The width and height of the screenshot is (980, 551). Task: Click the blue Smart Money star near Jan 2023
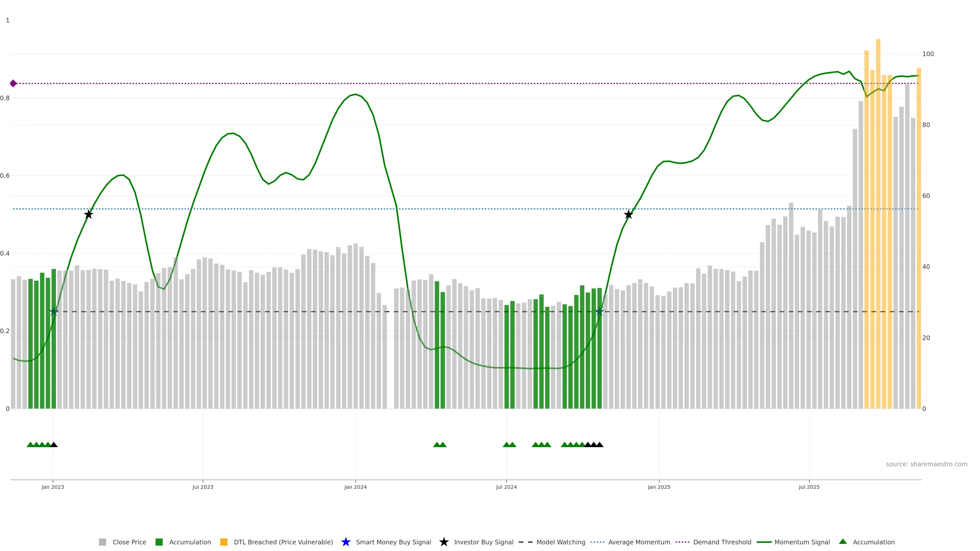(54, 312)
